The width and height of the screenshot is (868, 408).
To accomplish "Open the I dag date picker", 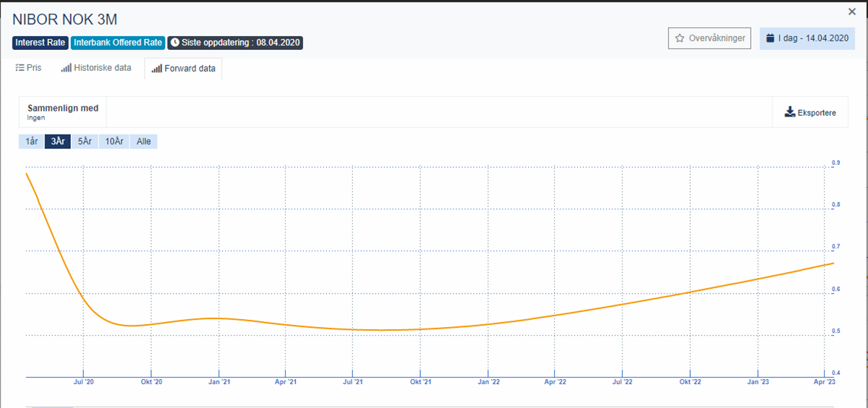I will coord(807,38).
